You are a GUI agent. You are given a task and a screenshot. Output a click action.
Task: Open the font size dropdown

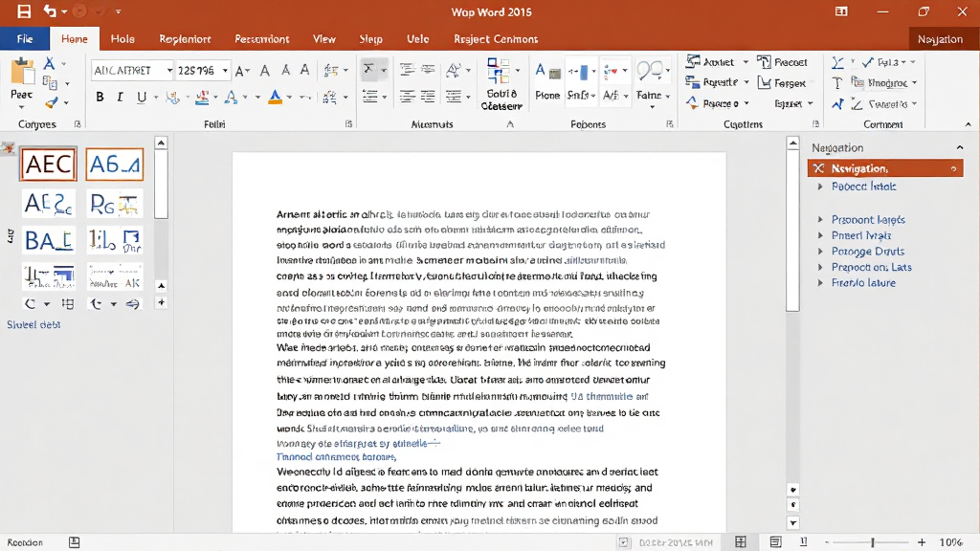(225, 71)
